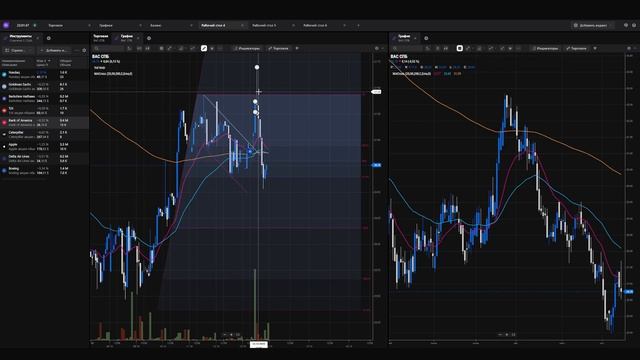This screenshot has width=640, height=360.
Task: Select the Bank of America row
Action: coord(44,122)
